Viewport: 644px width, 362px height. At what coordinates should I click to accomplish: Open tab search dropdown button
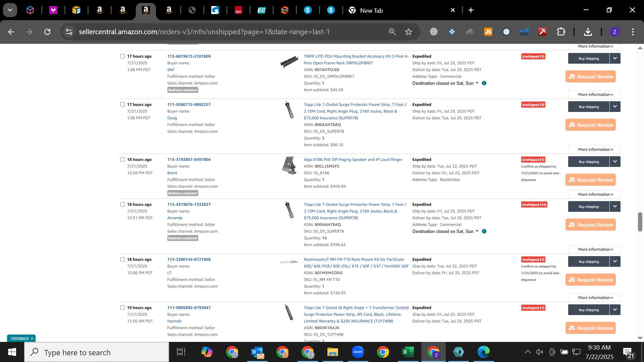point(10,10)
